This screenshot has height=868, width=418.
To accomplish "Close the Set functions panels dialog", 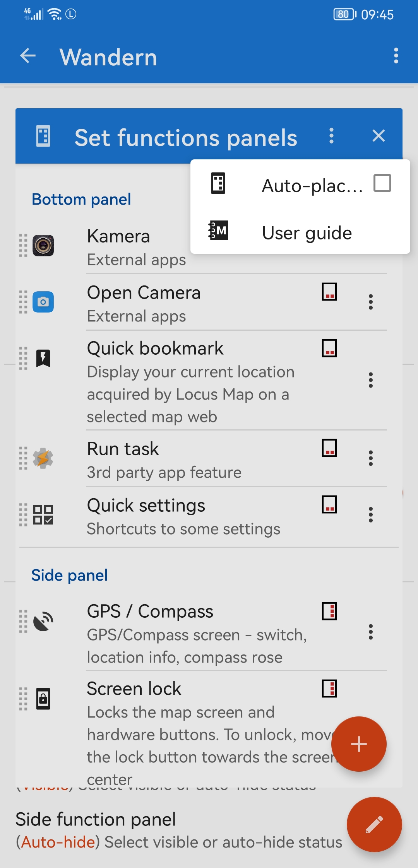I will [378, 136].
